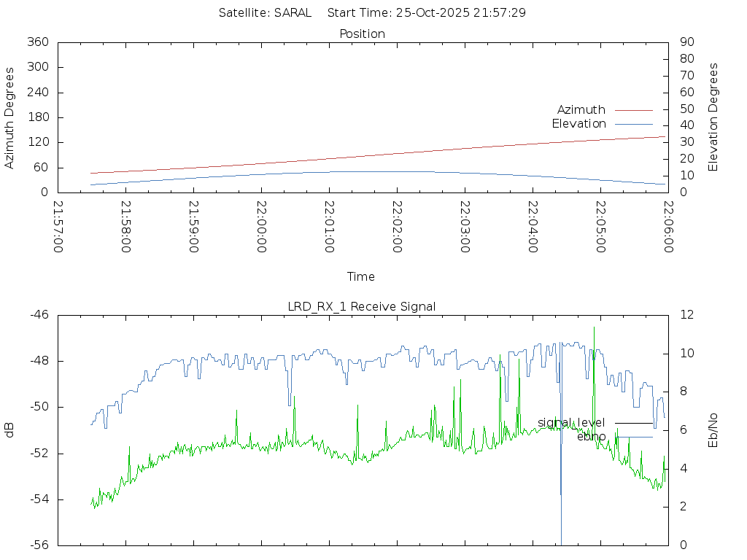Click the dB axis title

(x=9, y=429)
